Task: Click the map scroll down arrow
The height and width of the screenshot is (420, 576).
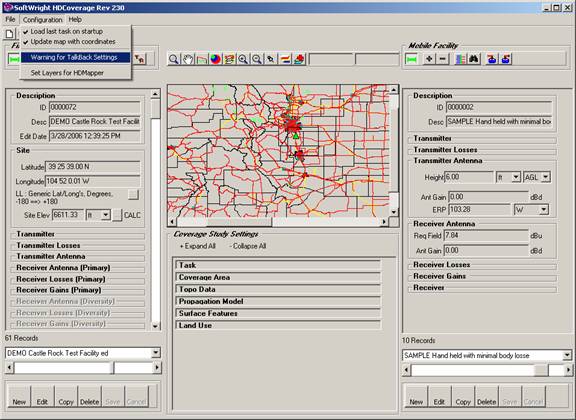Action: 394,212
